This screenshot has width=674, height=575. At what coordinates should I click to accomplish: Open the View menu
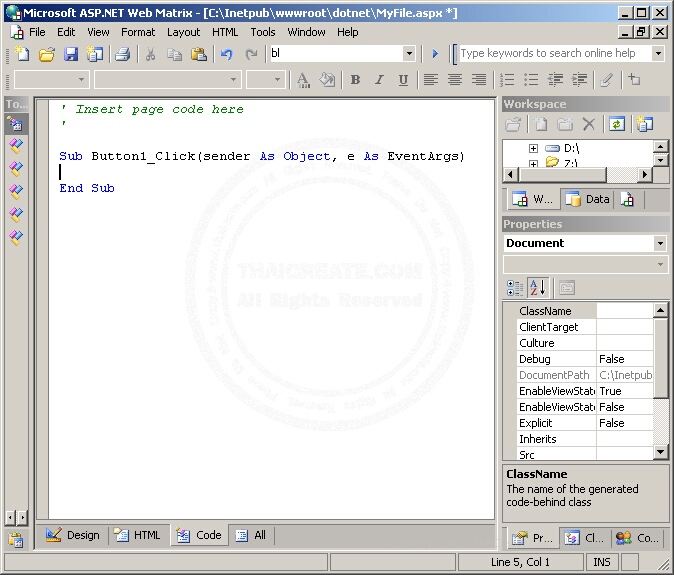(98, 32)
